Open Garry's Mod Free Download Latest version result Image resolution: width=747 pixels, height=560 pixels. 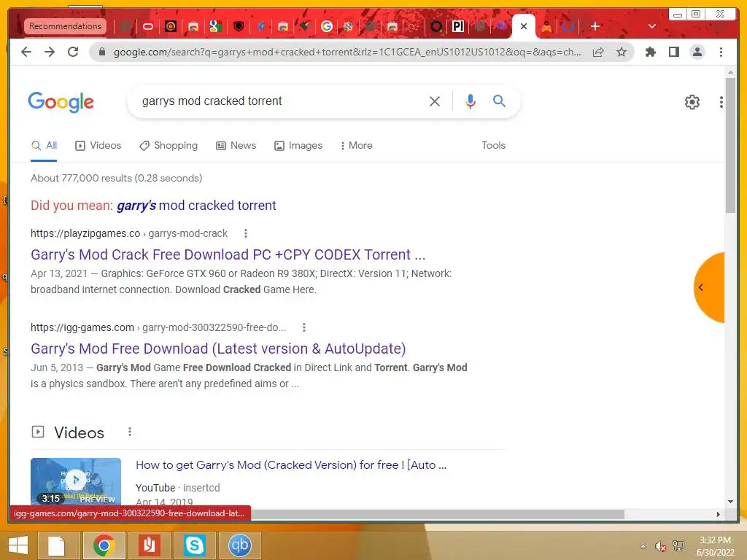[x=218, y=349]
